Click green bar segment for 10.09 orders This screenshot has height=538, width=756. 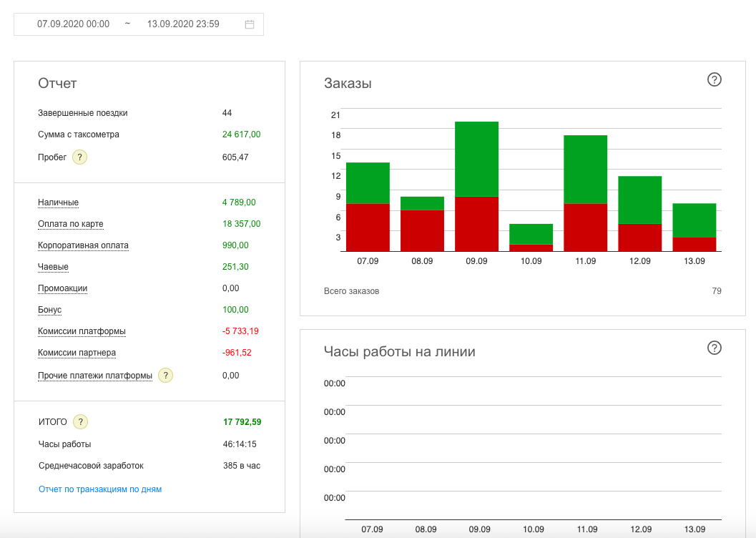531,234
